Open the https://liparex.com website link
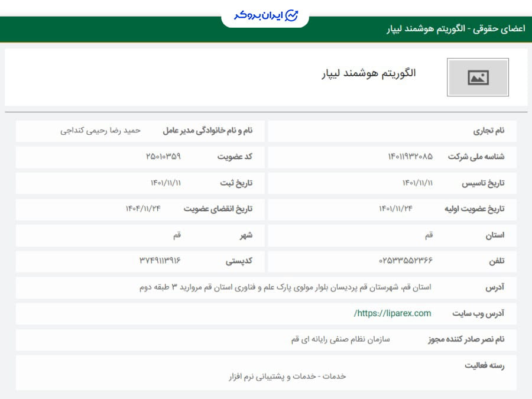The height and width of the screenshot is (399, 532). pyautogui.click(x=392, y=313)
